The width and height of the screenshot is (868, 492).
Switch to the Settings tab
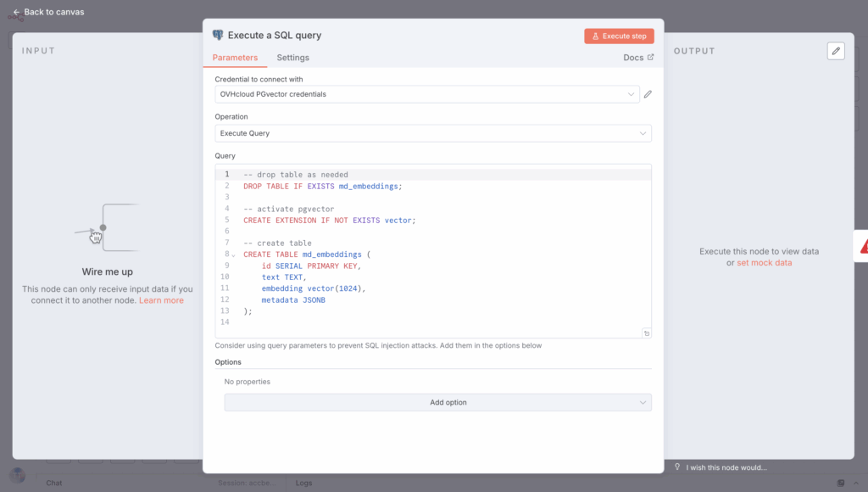pyautogui.click(x=292, y=58)
